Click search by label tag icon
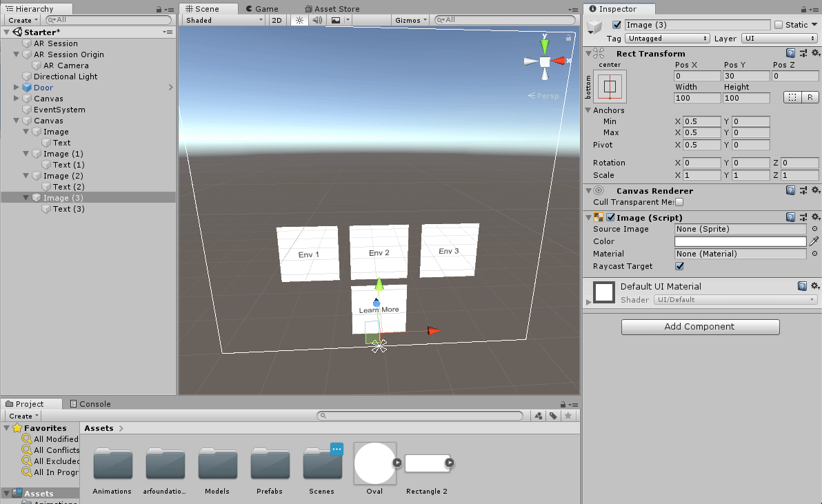822x504 pixels. point(553,416)
